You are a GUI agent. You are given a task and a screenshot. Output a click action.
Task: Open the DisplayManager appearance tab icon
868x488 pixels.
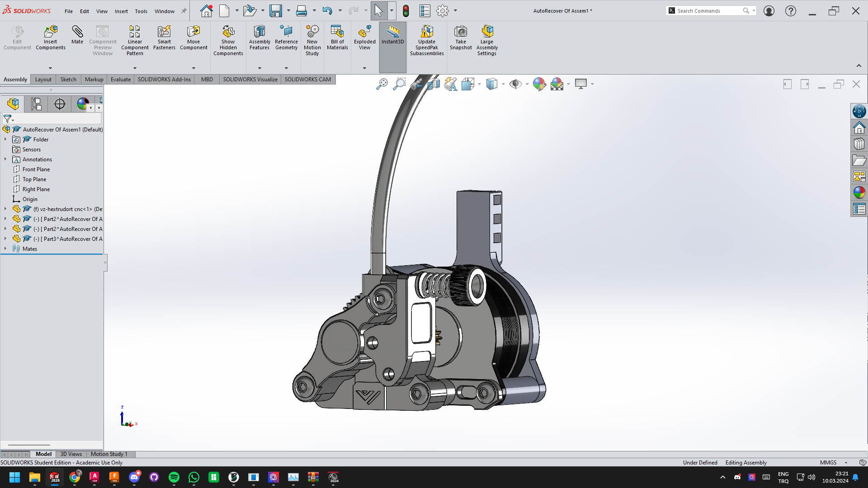pos(82,104)
